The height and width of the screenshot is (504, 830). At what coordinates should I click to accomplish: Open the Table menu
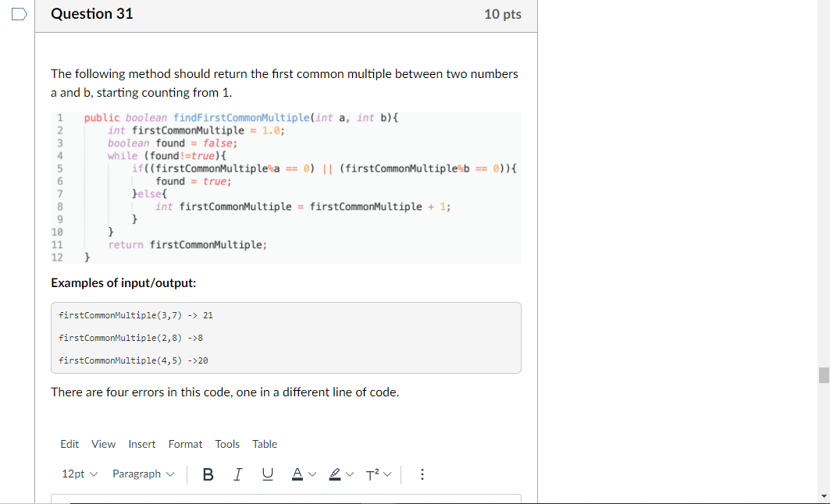point(264,444)
